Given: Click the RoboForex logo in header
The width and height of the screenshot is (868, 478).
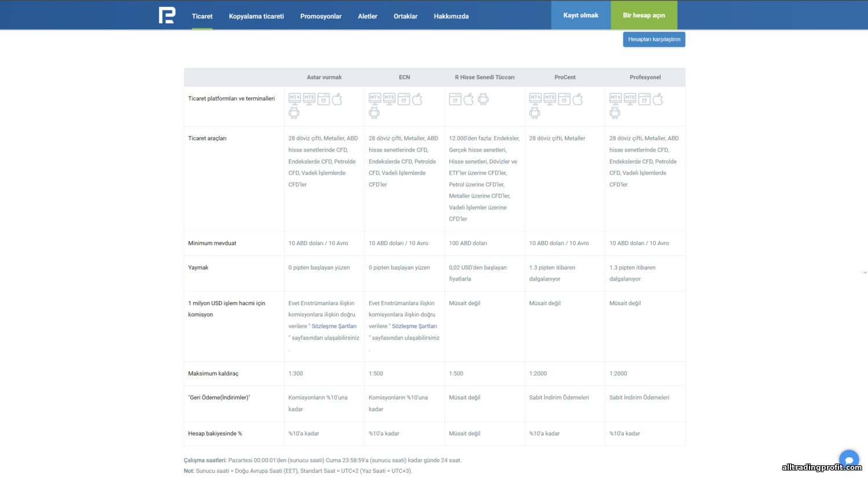Looking at the screenshot, I should pyautogui.click(x=167, y=15).
